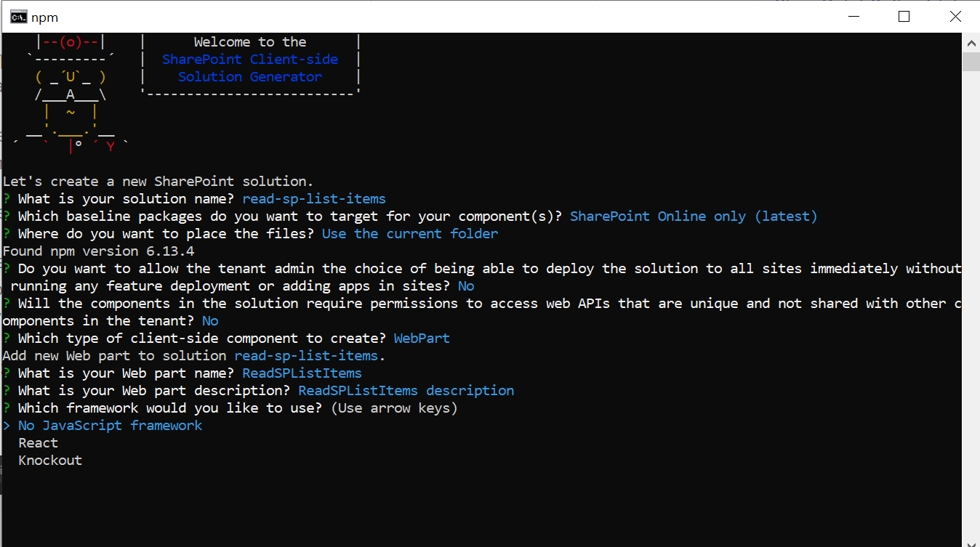Click the vertical scrollbar thumb
The height and width of the screenshot is (547, 980).
pos(971,62)
